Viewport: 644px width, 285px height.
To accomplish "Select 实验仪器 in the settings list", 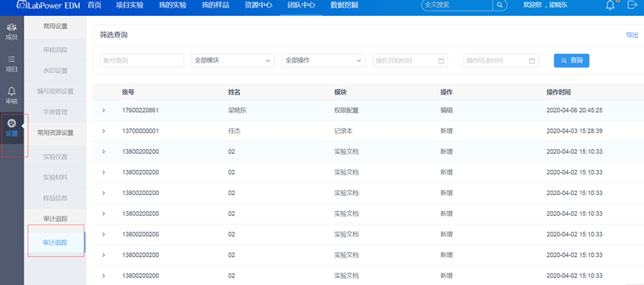I will pos(55,157).
